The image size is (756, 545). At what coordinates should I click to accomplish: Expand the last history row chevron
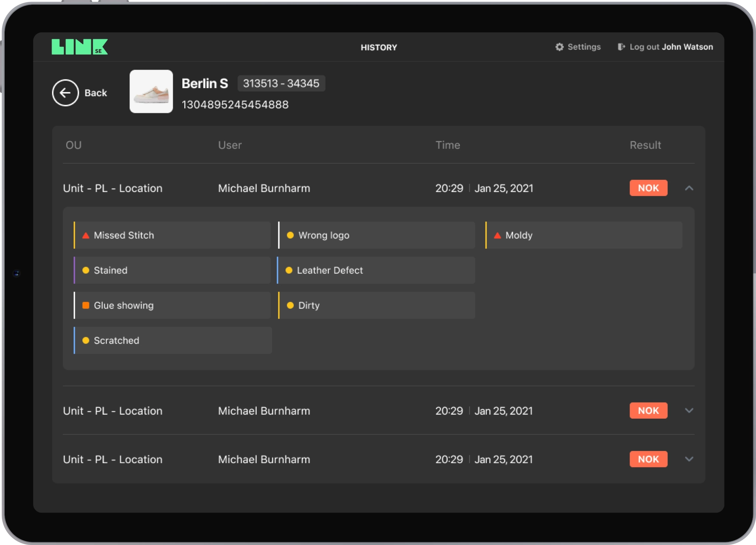[689, 459]
